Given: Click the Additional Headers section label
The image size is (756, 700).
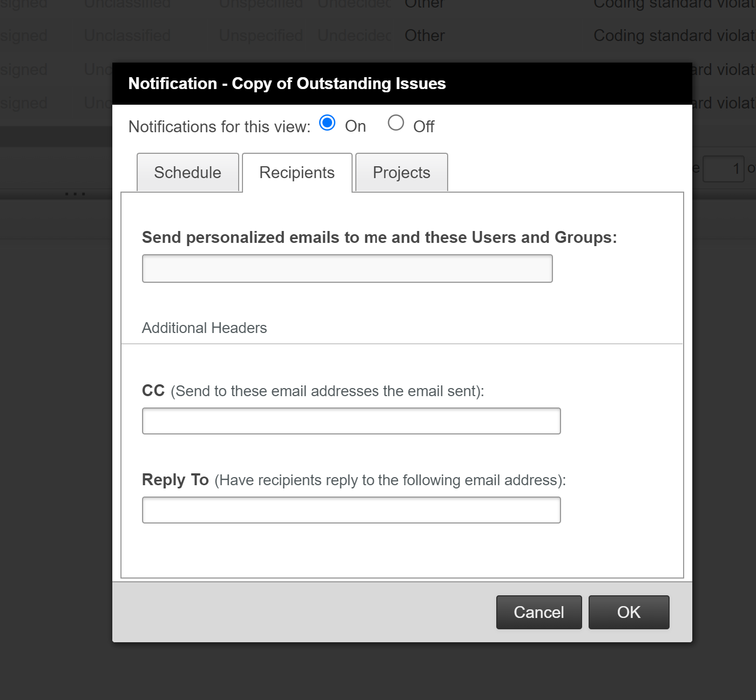Looking at the screenshot, I should (x=204, y=328).
